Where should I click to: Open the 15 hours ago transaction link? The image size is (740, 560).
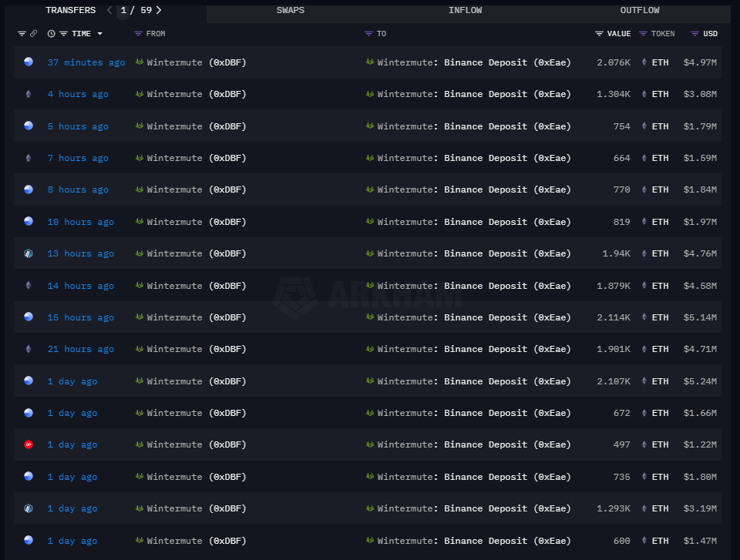pos(81,317)
